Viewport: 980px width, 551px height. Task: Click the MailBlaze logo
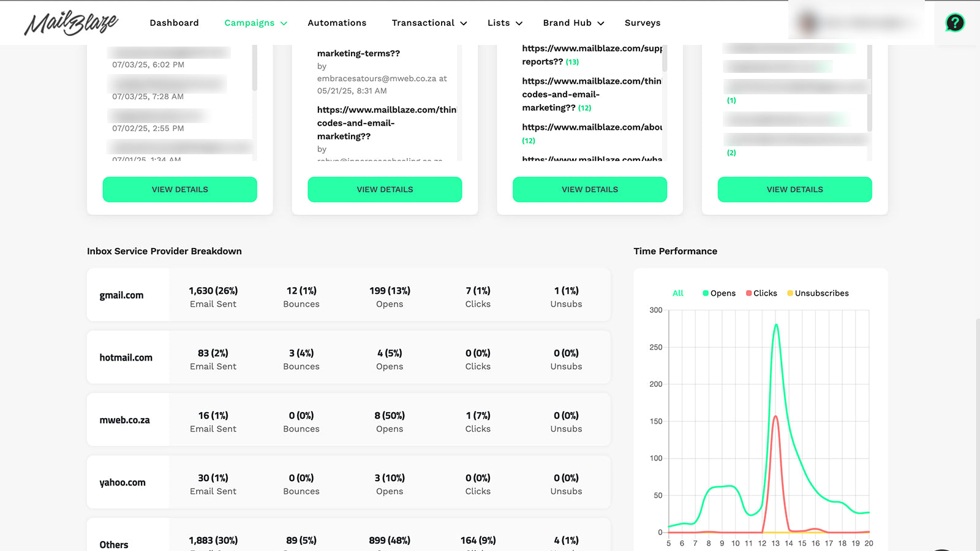[71, 23]
